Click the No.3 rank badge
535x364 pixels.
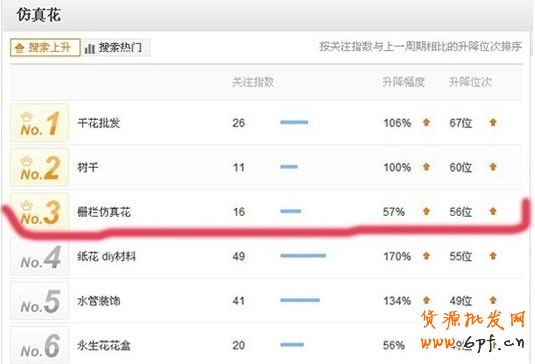tap(40, 212)
